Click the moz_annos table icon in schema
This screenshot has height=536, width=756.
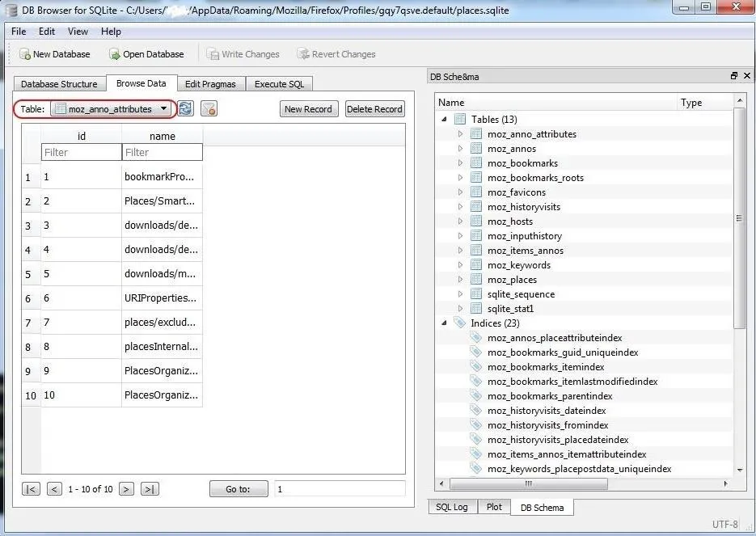tap(476, 149)
